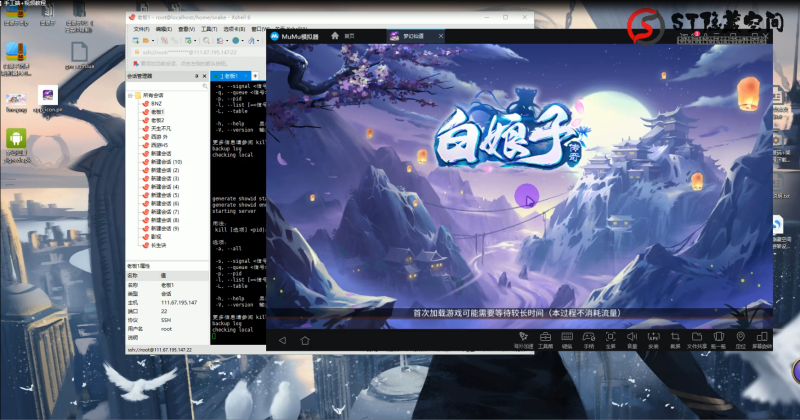800x420 pixels.
Task: Close the session manager panel
Action: coord(204,76)
